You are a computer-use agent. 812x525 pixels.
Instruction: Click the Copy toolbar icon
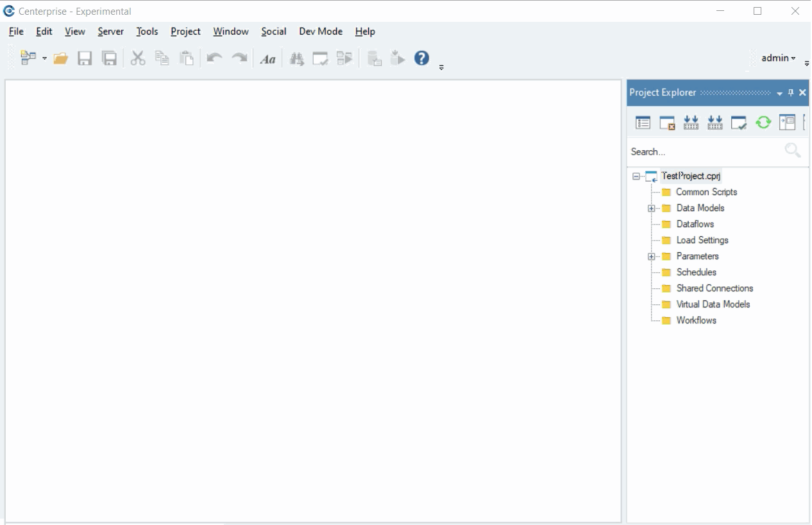coord(162,58)
